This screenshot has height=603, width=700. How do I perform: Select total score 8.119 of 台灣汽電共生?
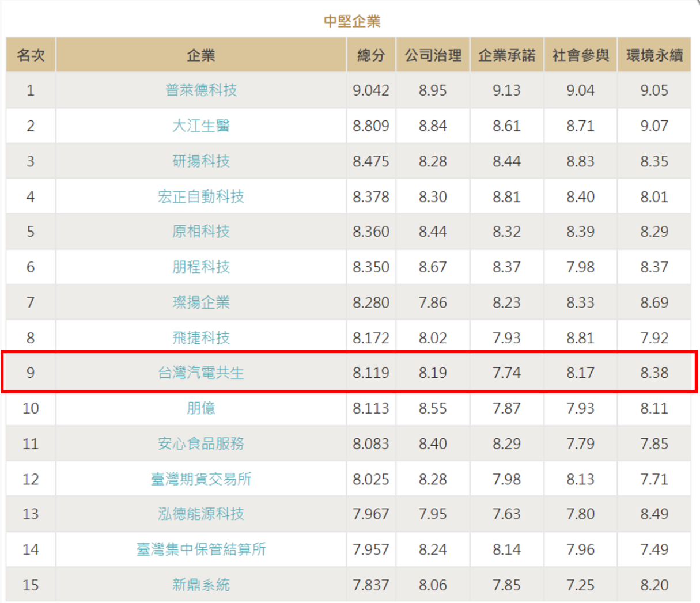pos(371,373)
